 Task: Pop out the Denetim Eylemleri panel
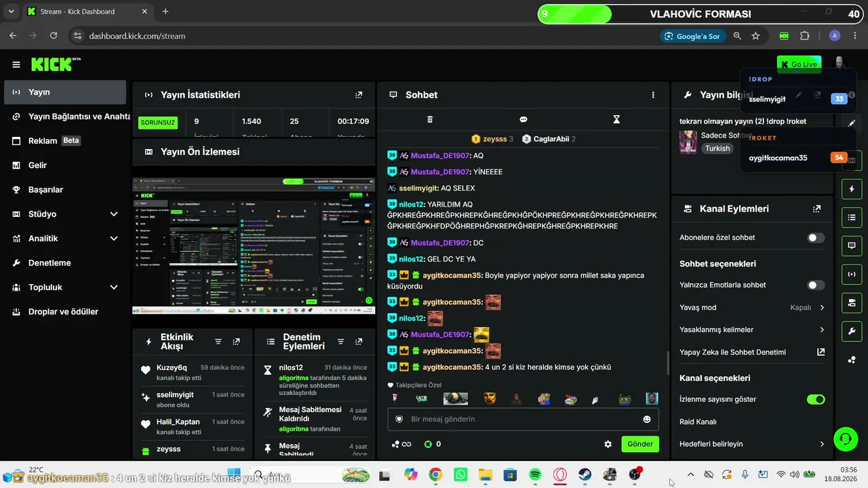358,342
